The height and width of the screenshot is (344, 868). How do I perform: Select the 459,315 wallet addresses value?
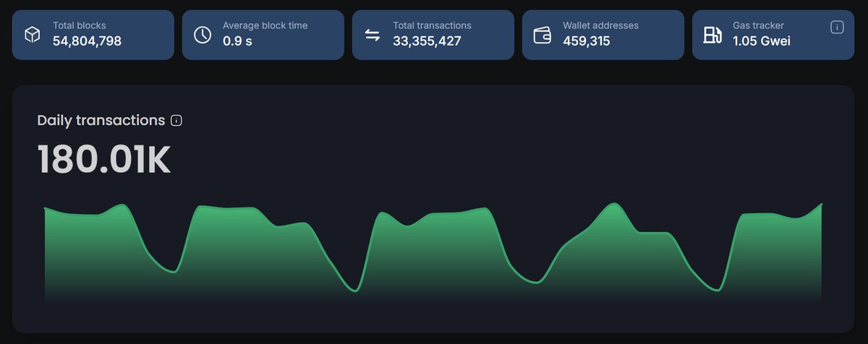click(587, 41)
